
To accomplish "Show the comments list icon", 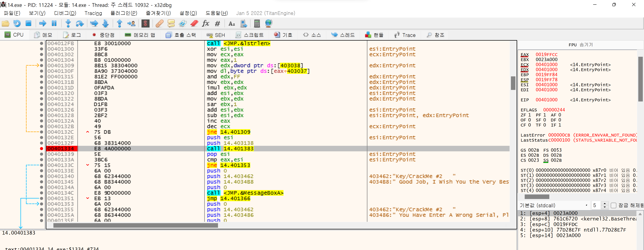I will click(x=171, y=23).
